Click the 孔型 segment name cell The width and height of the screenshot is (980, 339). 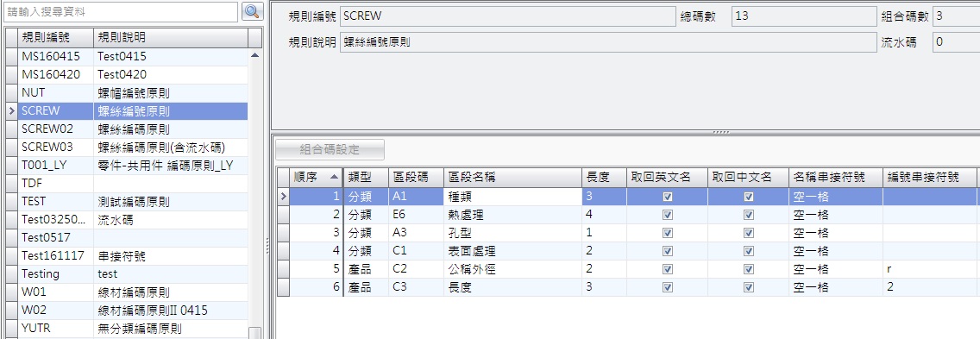[512, 233]
